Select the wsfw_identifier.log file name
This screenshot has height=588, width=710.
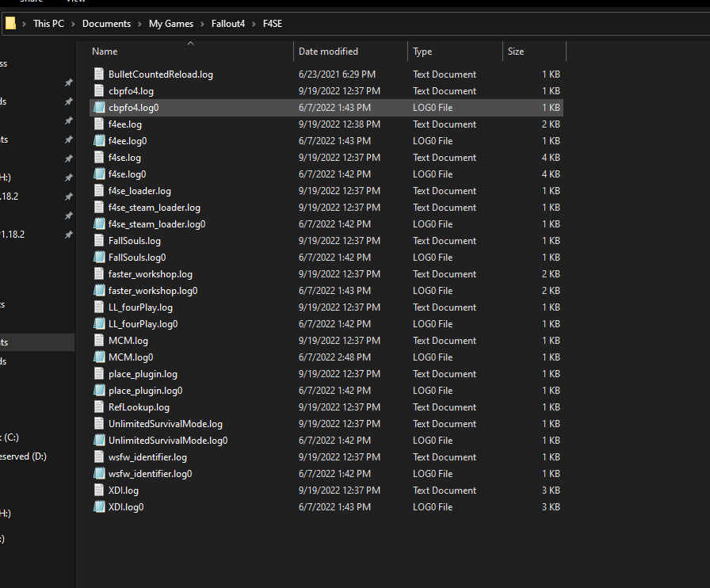(x=147, y=457)
